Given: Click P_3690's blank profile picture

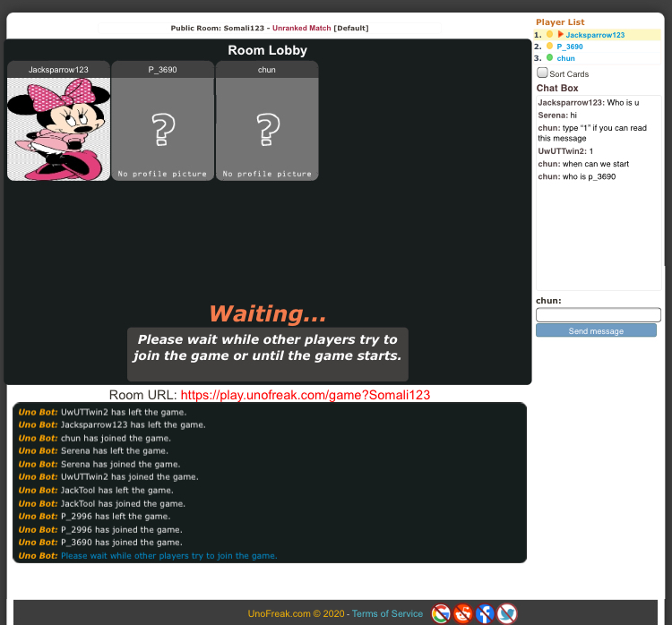Looking at the screenshot, I should coord(163,129).
